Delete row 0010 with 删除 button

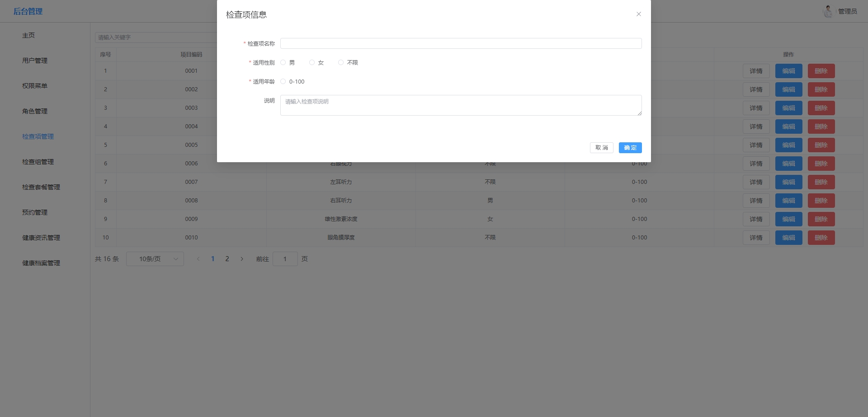click(x=821, y=238)
